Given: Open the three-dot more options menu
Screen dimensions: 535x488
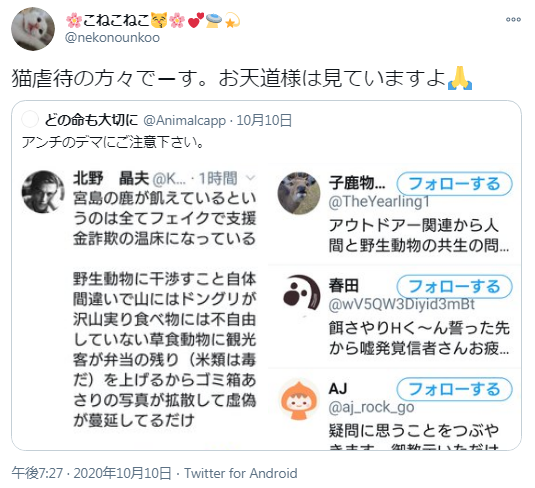Looking at the screenshot, I should (513, 19).
